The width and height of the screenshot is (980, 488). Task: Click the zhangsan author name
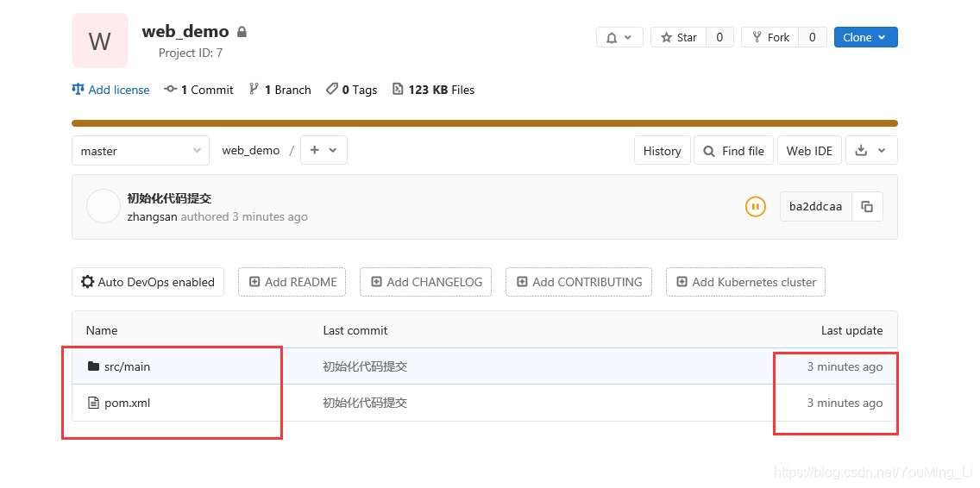tap(153, 216)
